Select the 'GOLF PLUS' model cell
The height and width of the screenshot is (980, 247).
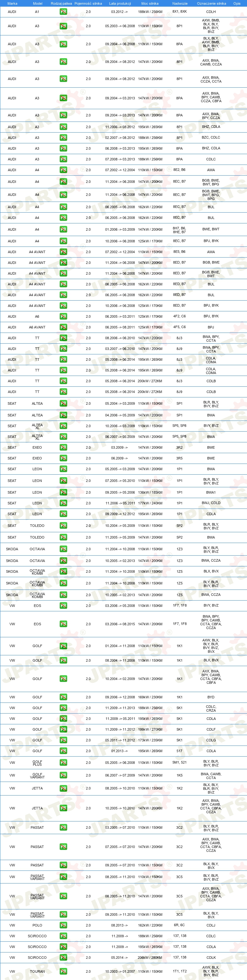click(x=37, y=763)
